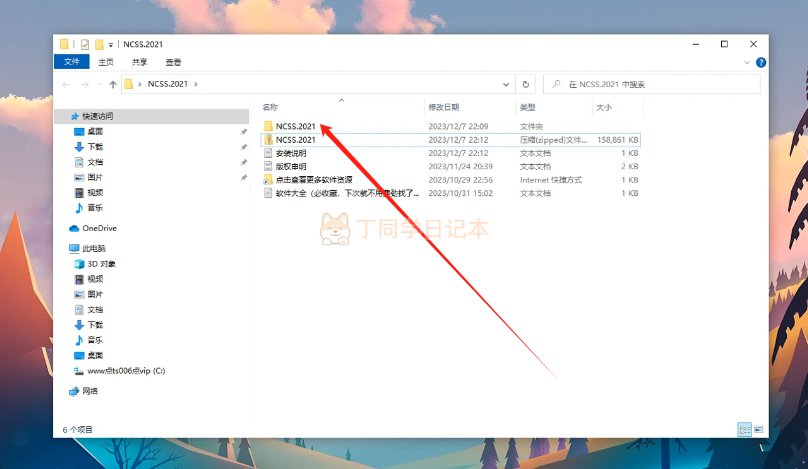This screenshot has height=469, width=808.
Task: Open the 文件 ribbon tab
Action: click(72, 62)
